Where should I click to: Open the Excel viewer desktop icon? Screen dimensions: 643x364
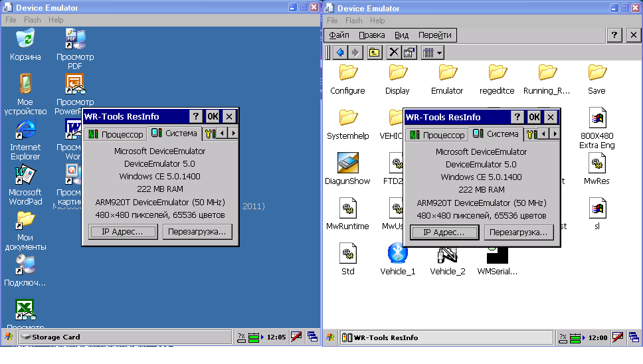25,314
